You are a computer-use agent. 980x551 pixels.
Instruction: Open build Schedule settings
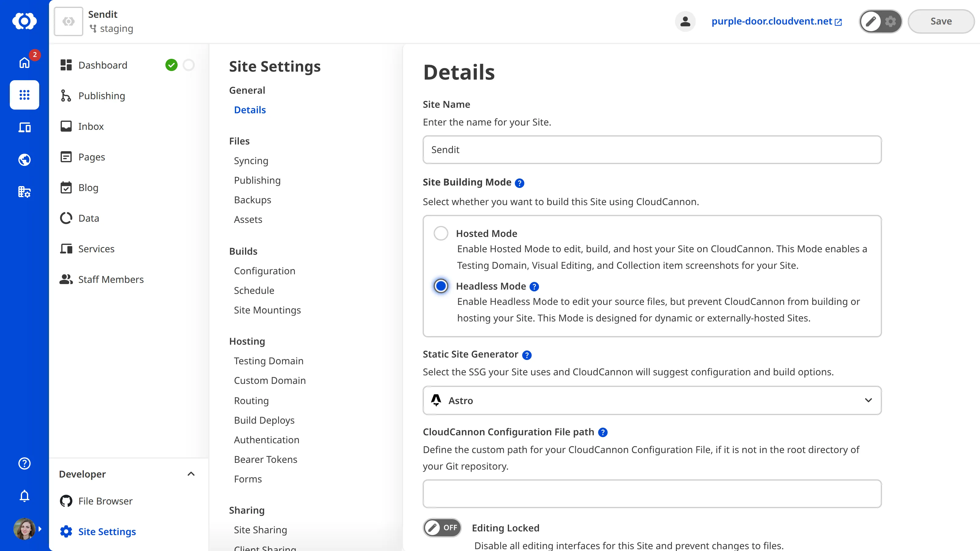point(254,290)
